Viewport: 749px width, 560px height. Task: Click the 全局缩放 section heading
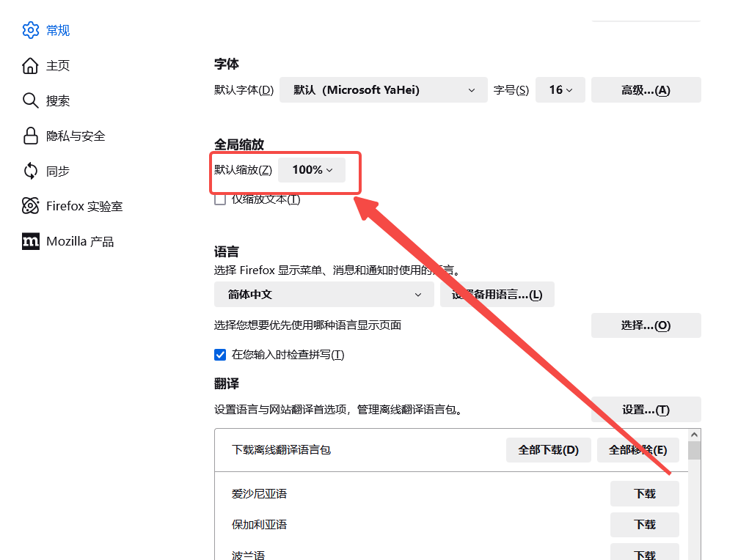point(239,144)
